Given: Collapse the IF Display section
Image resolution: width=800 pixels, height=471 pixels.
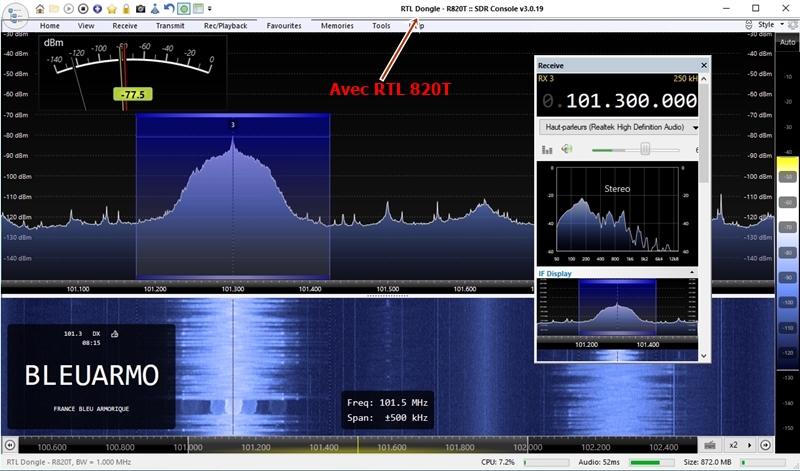Looking at the screenshot, I should 692,272.
